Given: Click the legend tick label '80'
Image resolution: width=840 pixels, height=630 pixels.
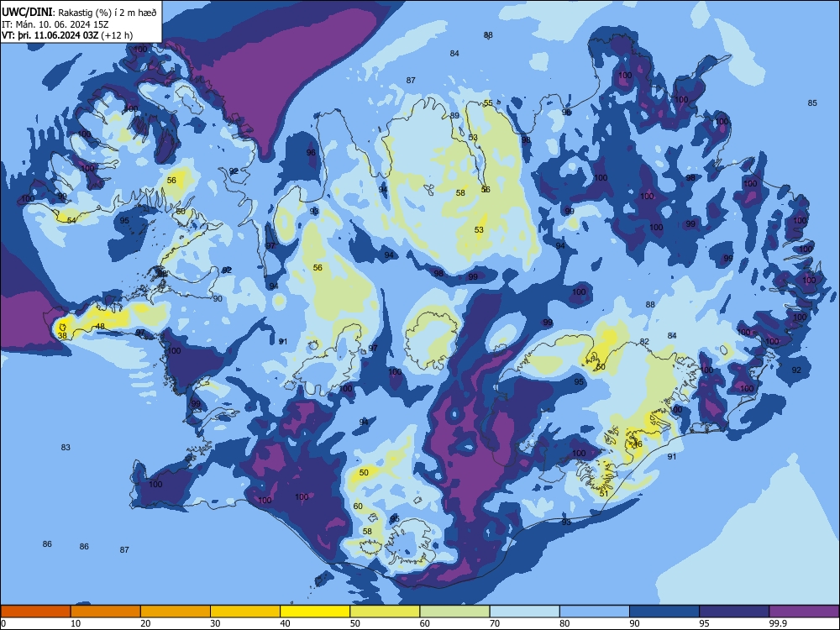Looking at the screenshot, I should tap(564, 623).
